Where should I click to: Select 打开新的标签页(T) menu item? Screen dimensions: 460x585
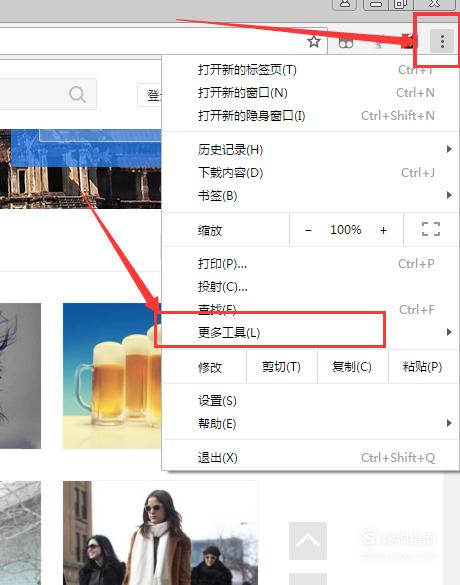[x=310, y=70]
